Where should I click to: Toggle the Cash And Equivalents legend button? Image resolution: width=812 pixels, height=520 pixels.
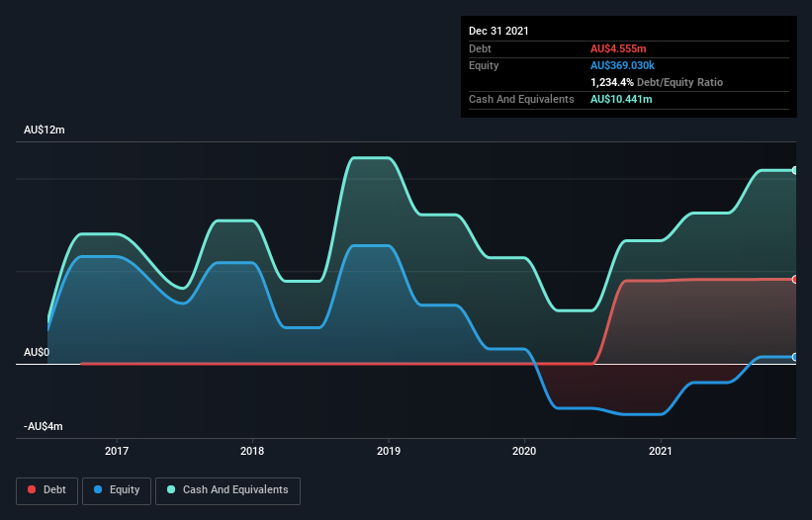pyautogui.click(x=227, y=490)
